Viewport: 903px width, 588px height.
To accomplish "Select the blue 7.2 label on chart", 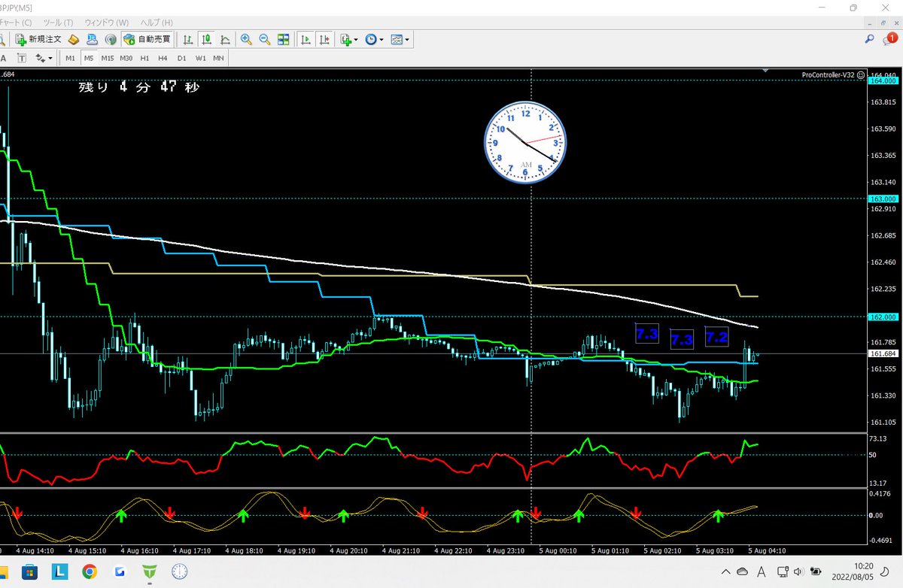I will pyautogui.click(x=717, y=336).
